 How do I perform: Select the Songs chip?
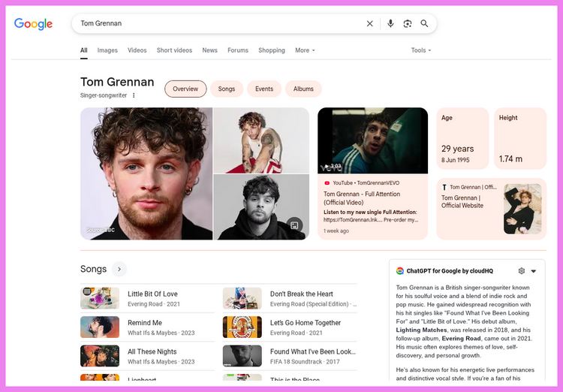(227, 89)
